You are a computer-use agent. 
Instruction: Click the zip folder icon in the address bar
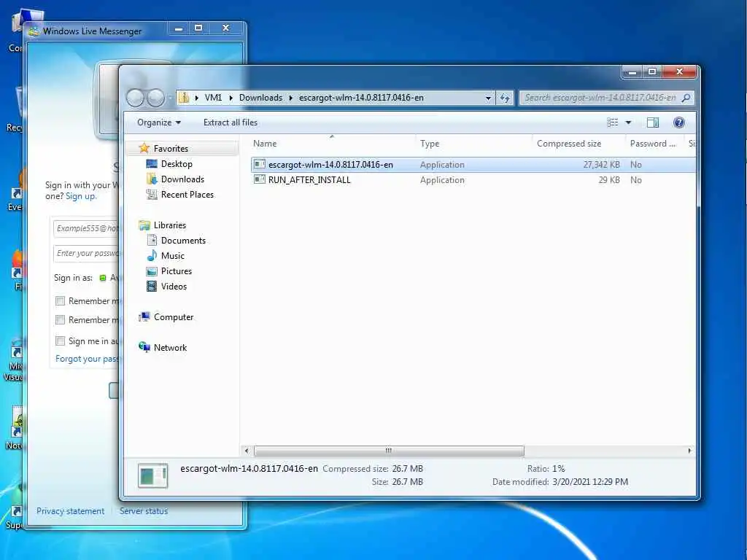[x=183, y=98]
